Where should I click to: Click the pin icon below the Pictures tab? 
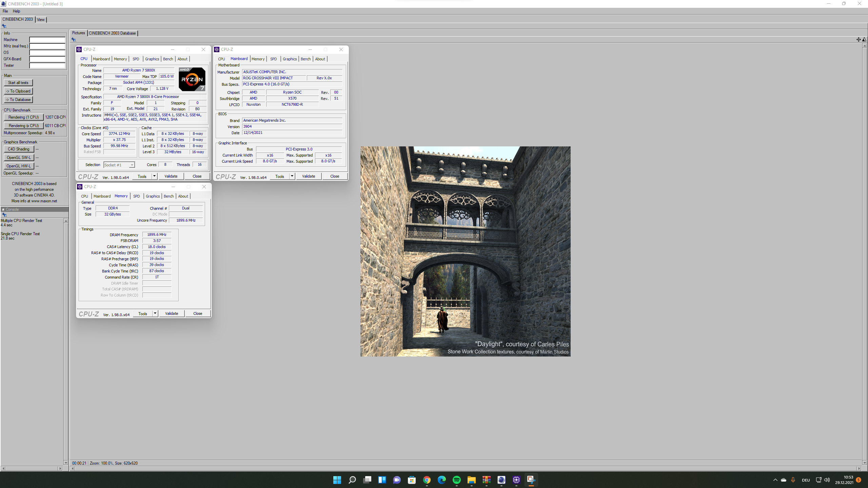pyautogui.click(x=74, y=40)
